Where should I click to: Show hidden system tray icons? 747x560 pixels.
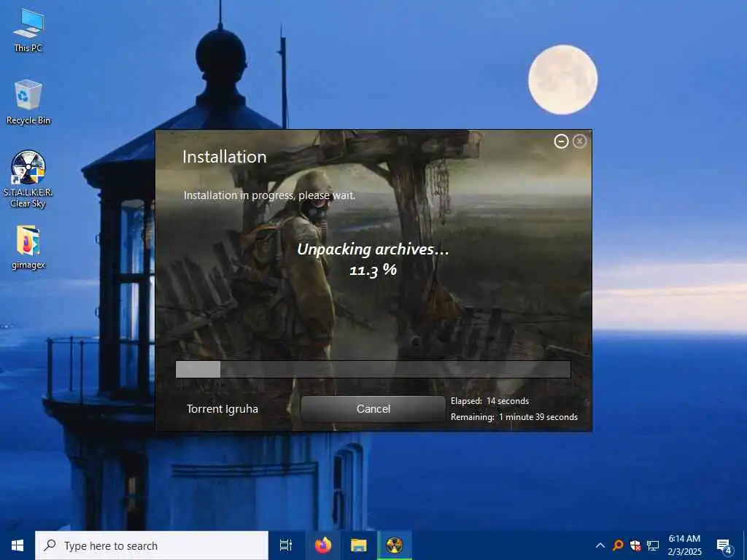600,545
